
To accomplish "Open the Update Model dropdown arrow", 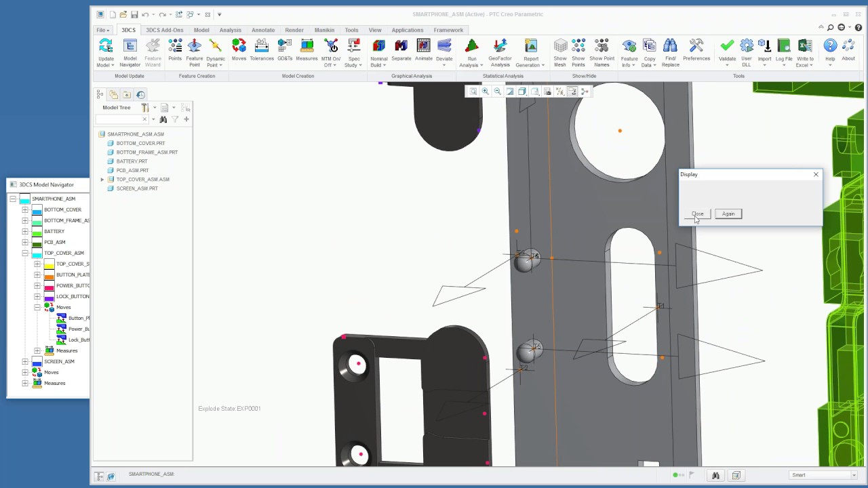I will coord(113,65).
